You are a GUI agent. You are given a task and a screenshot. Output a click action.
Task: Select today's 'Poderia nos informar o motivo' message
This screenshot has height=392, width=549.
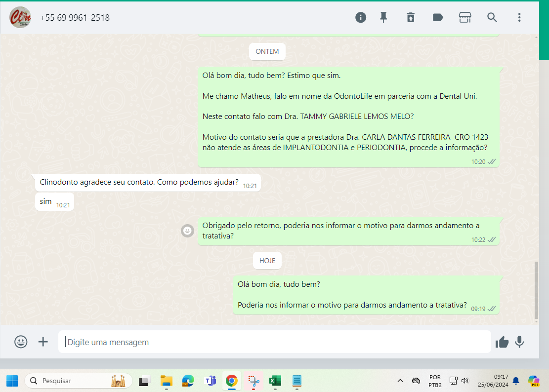tap(366, 295)
